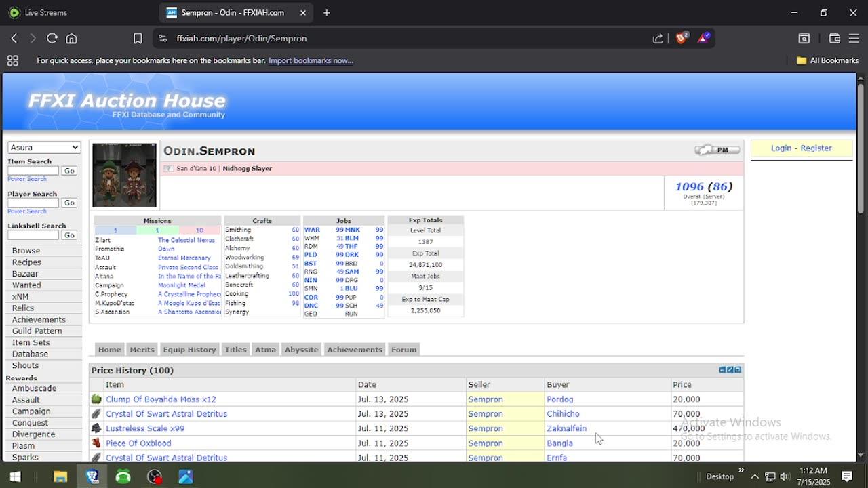The width and height of the screenshot is (868, 488).
Task: Open a new browser tab with the plus
Action: pos(326,12)
